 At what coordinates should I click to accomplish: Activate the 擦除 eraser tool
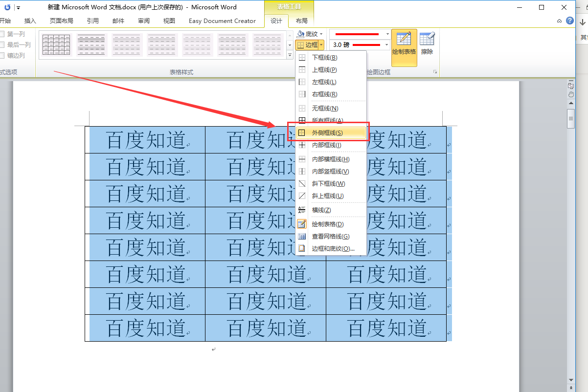(427, 44)
